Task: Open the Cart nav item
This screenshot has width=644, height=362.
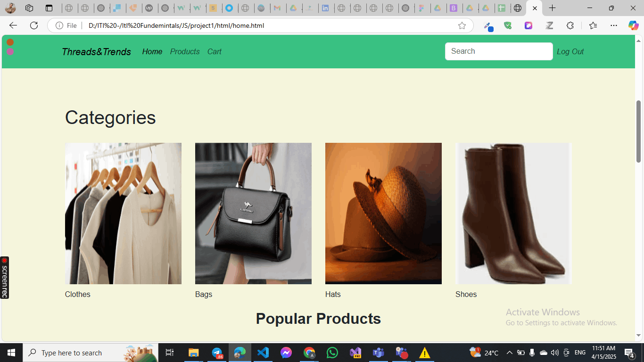Action: coord(214,52)
